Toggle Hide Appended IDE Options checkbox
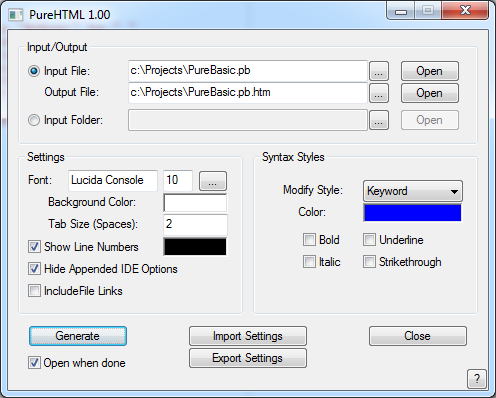The width and height of the screenshot is (496, 398). click(x=34, y=269)
